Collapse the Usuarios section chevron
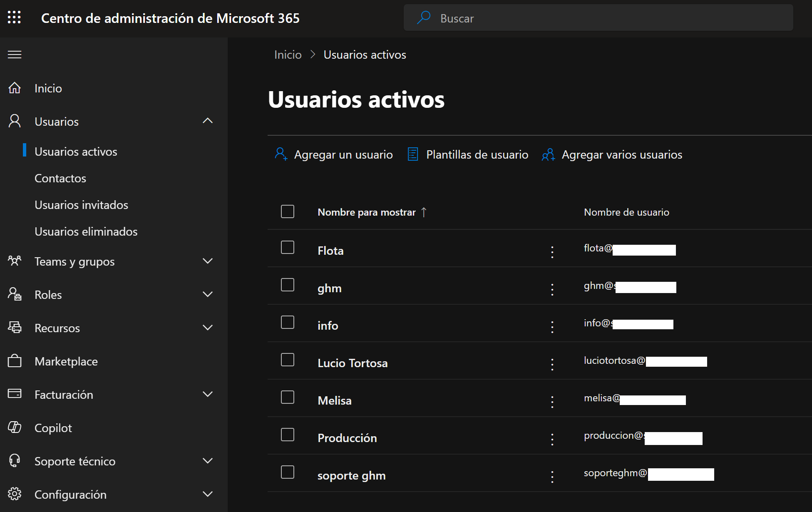This screenshot has height=512, width=812. point(208,121)
